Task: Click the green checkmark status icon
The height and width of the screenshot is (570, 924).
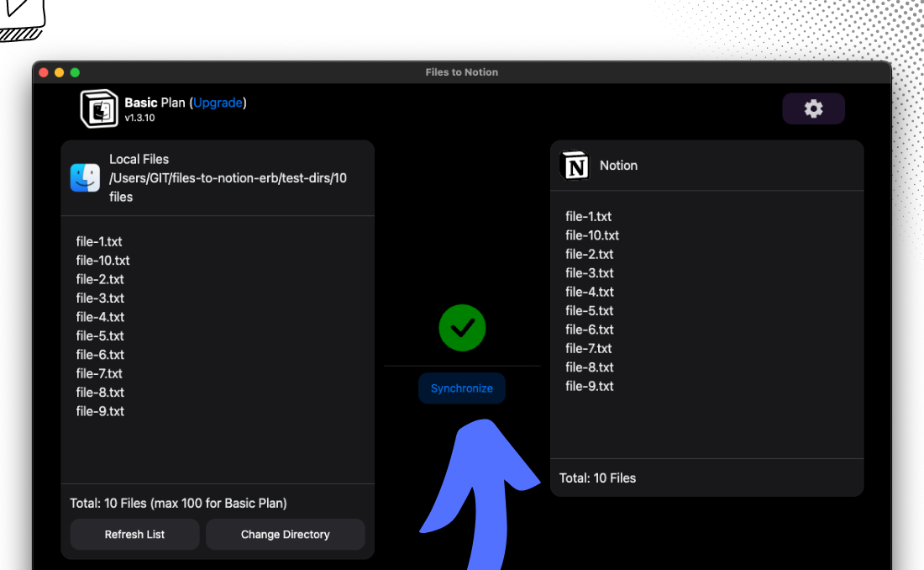Action: (462, 328)
